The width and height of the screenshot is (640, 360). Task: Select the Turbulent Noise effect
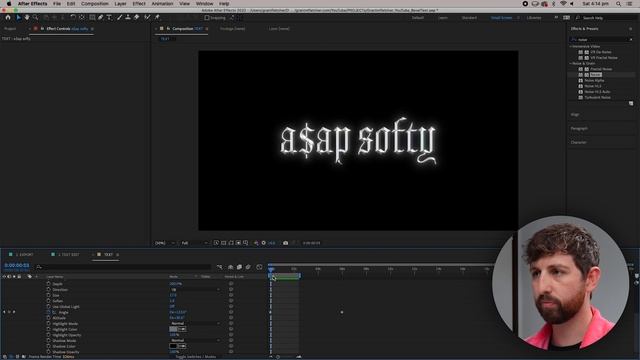click(597, 98)
